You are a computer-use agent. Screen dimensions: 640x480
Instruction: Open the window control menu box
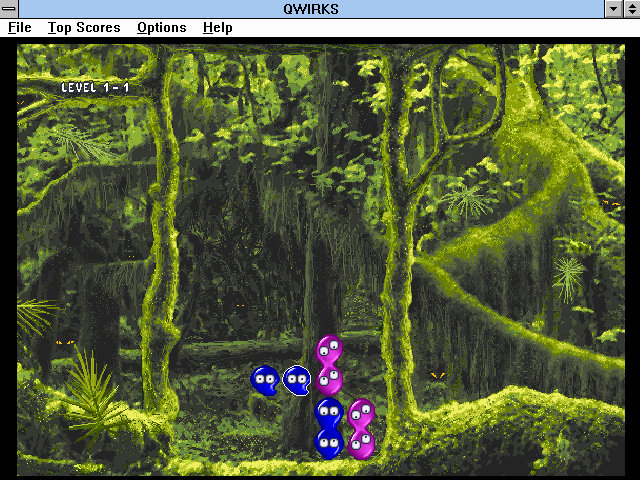click(9, 9)
